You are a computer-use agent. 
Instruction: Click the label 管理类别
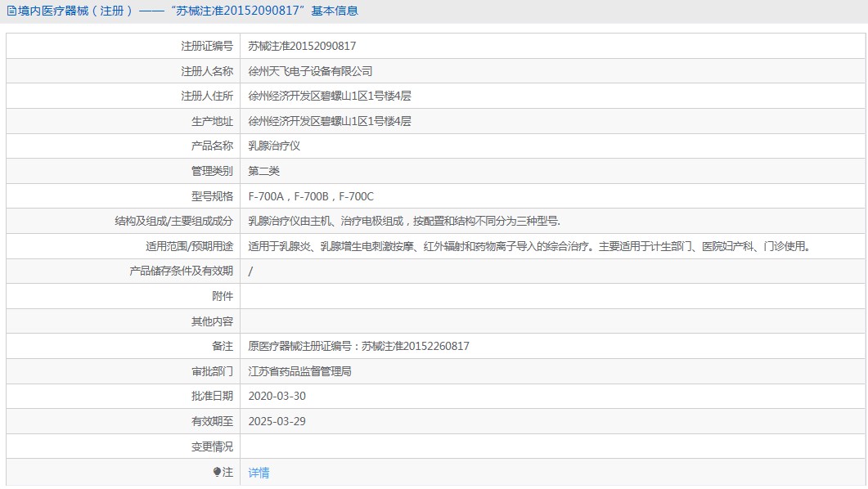click(x=212, y=171)
